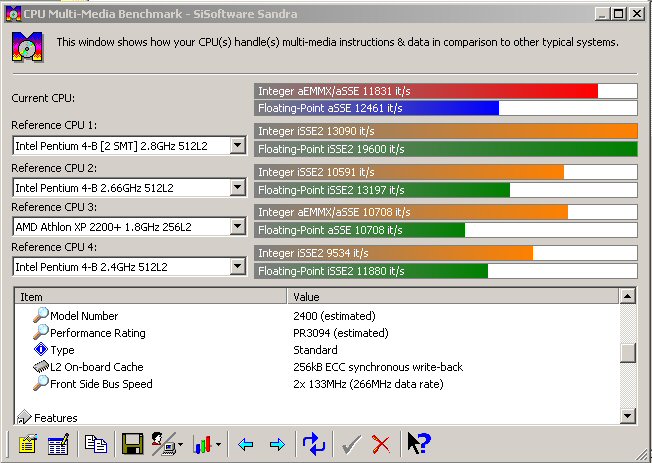
Task: Click the Standard value in Type row
Action: pyautogui.click(x=315, y=350)
